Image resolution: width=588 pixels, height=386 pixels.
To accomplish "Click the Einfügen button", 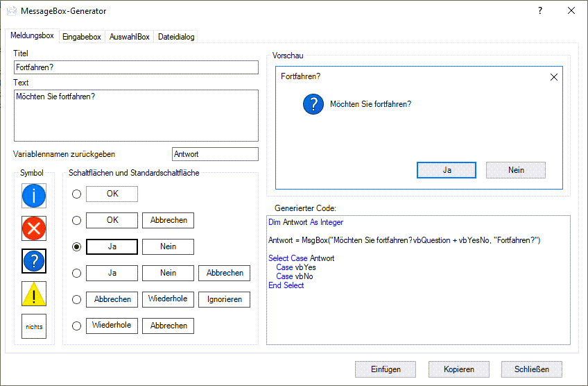I will pyautogui.click(x=386, y=369).
